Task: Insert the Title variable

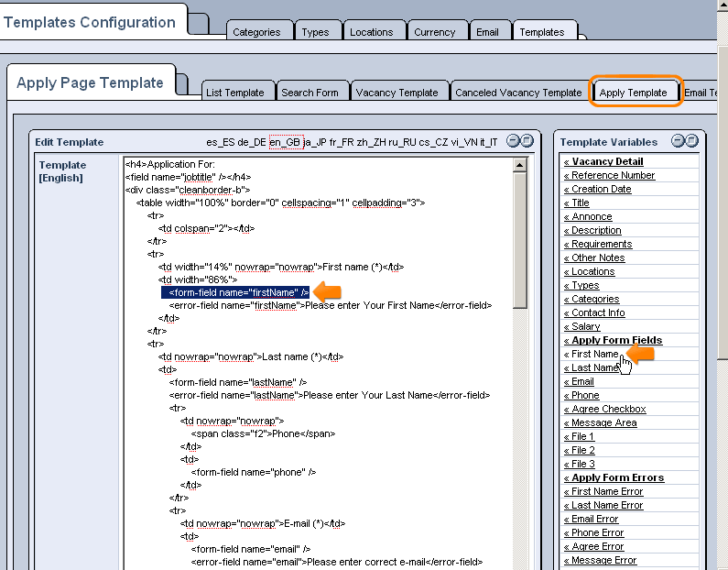Action: (x=577, y=203)
